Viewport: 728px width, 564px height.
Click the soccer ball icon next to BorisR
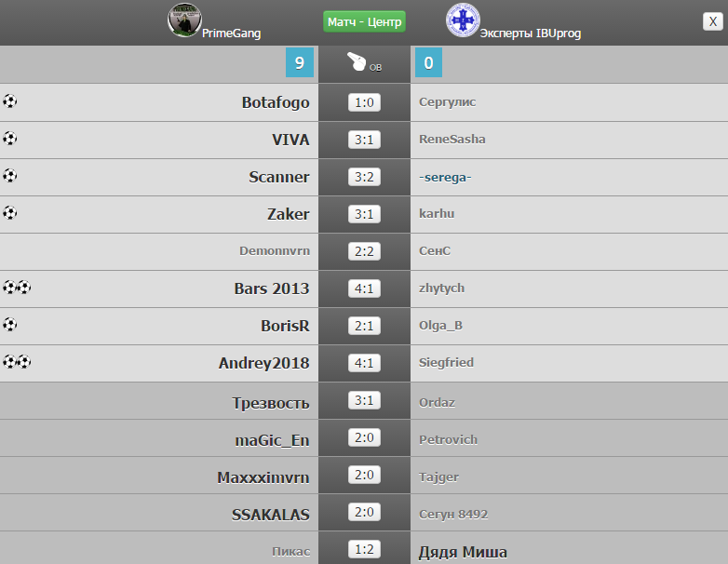coord(9,324)
